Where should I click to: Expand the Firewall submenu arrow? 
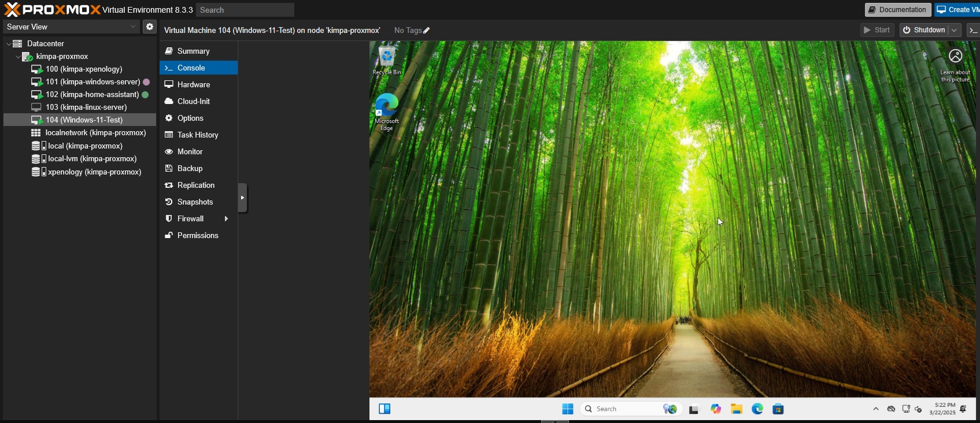tap(226, 219)
